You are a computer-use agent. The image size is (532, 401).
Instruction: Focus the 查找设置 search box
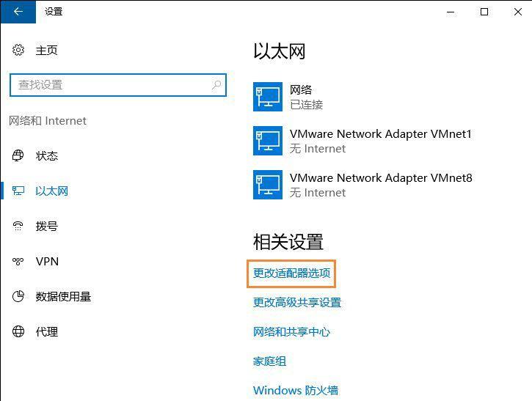[110, 85]
